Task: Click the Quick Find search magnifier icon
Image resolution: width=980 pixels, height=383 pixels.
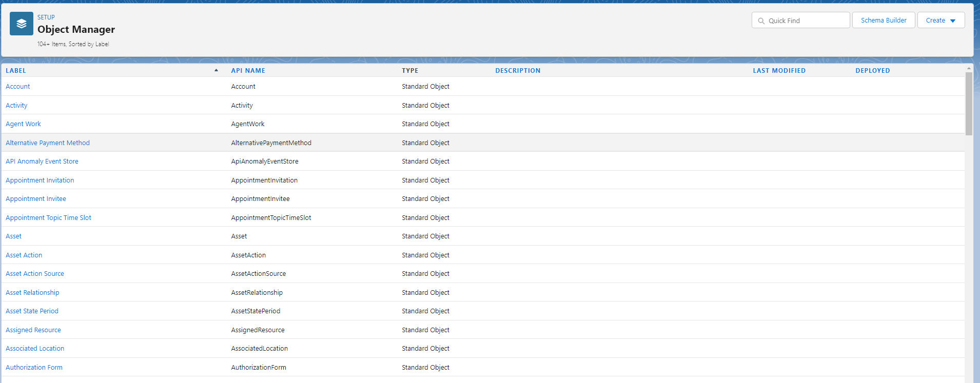Action: click(x=761, y=21)
